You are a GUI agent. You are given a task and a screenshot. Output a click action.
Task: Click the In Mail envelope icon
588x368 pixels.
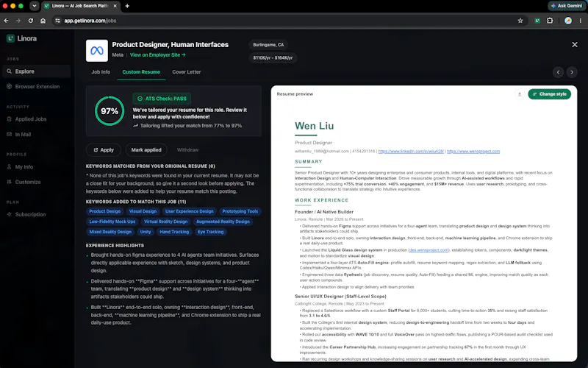(x=9, y=134)
